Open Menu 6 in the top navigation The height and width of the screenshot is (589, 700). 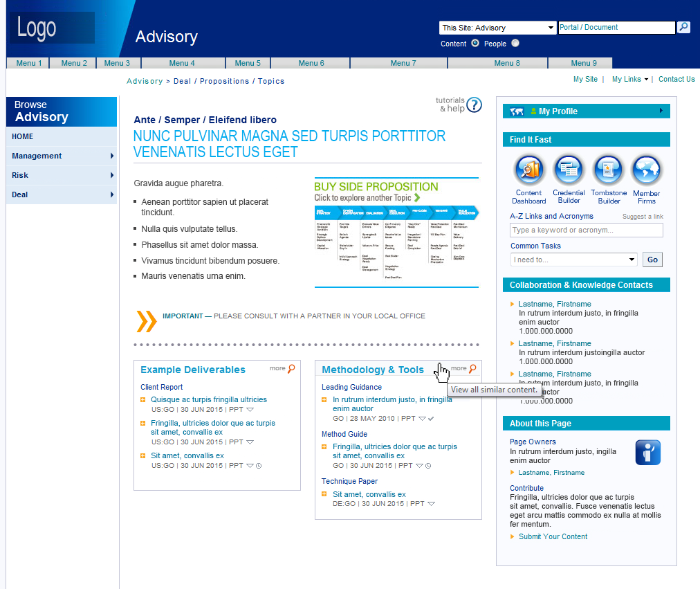coord(311,63)
